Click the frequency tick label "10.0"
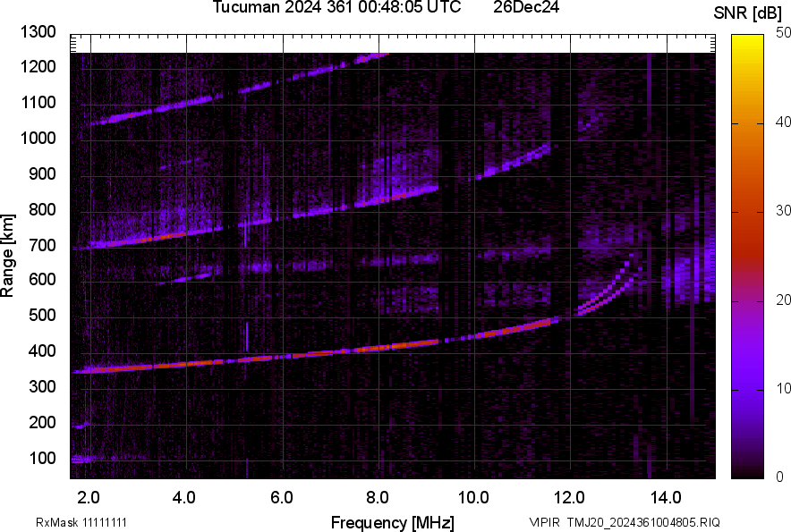791x532 pixels. click(473, 498)
